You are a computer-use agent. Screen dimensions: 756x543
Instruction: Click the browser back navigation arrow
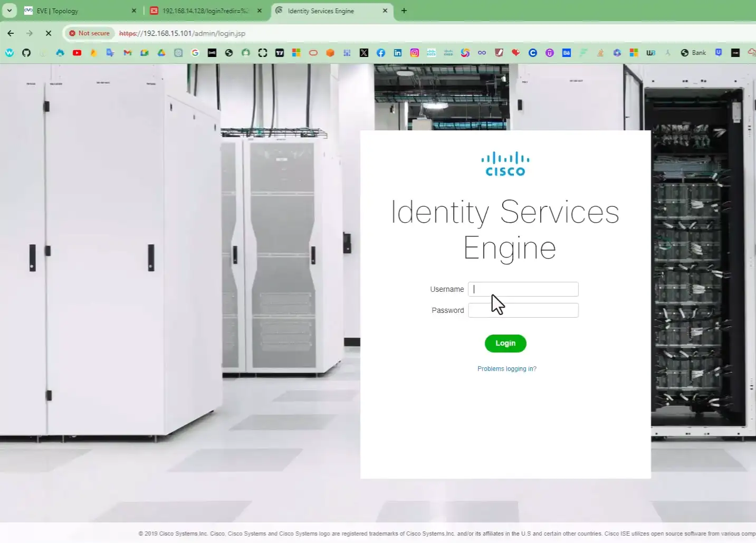11,33
